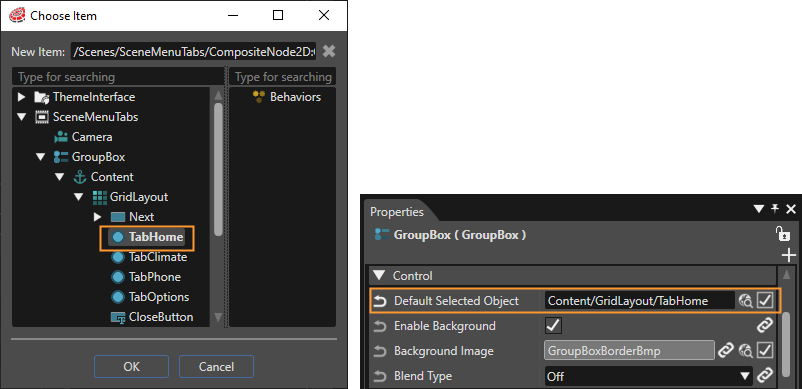Collapse the Control properties section
The height and width of the screenshot is (389, 802).
[x=378, y=276]
